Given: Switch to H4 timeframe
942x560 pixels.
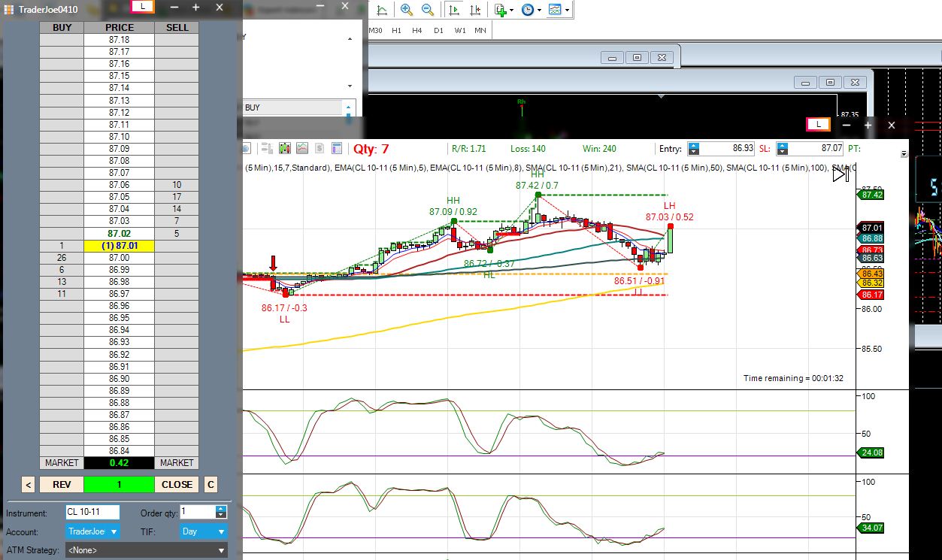Looking at the screenshot, I should pos(417,31).
